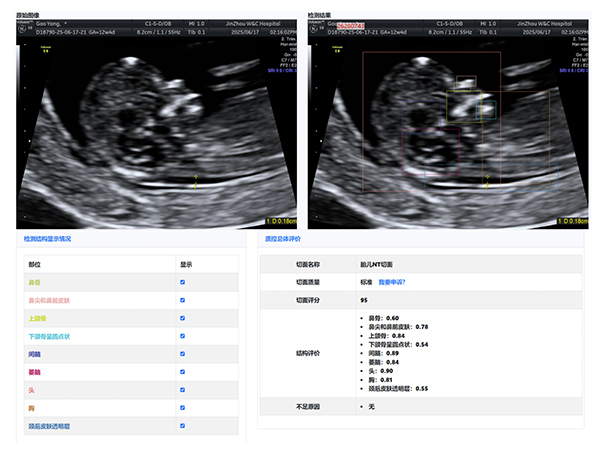600x450 pixels.
Task: Toggle display for 鼻尖和鼻前皮肤
Action: pyautogui.click(x=182, y=299)
